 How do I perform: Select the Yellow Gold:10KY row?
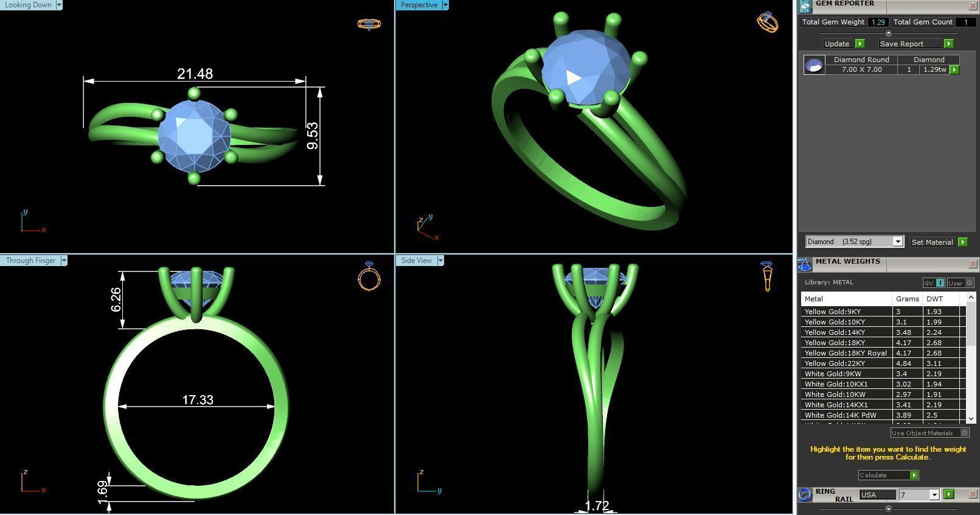(883, 322)
